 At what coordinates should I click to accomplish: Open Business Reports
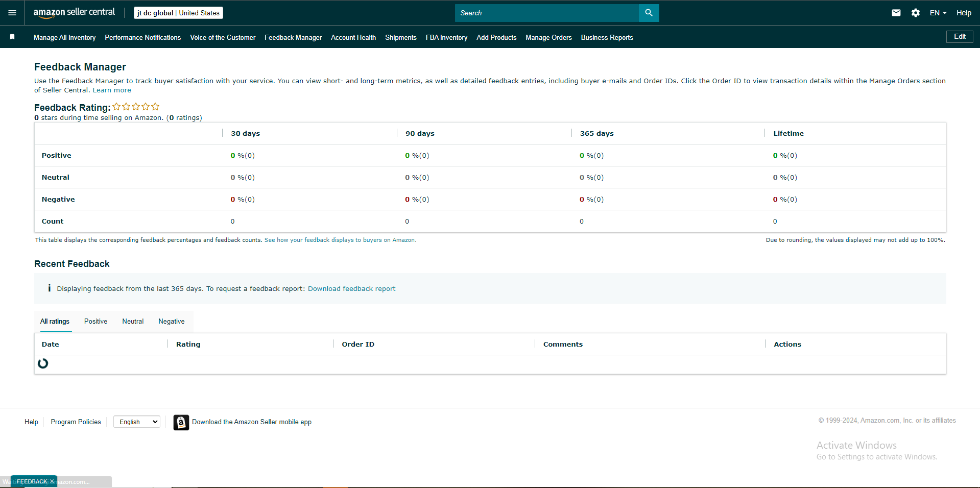point(607,37)
